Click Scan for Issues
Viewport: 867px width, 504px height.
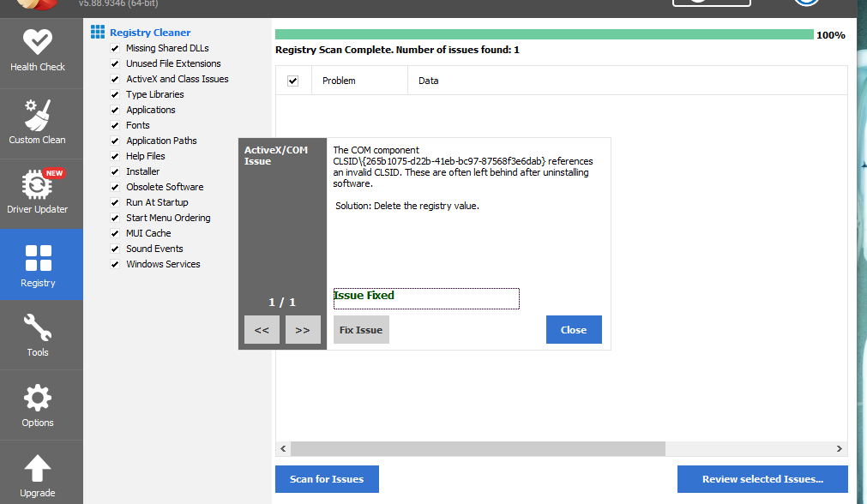[327, 479]
